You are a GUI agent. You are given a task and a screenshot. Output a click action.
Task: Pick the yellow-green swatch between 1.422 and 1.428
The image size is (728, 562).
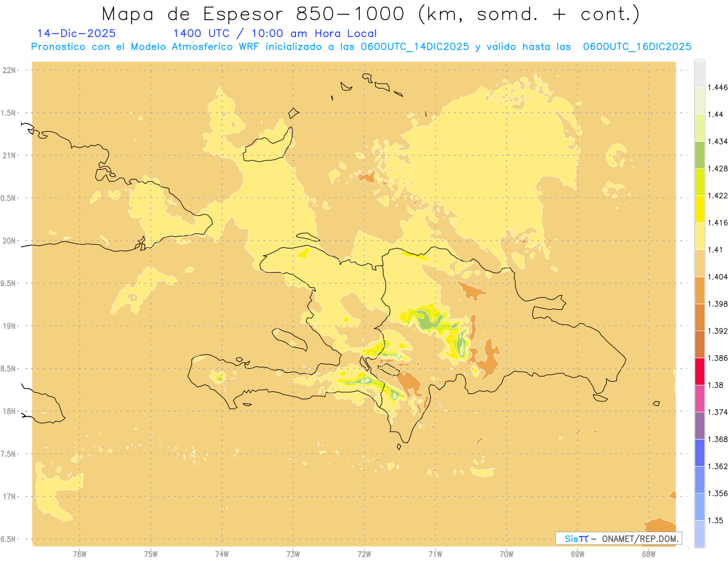click(x=699, y=182)
